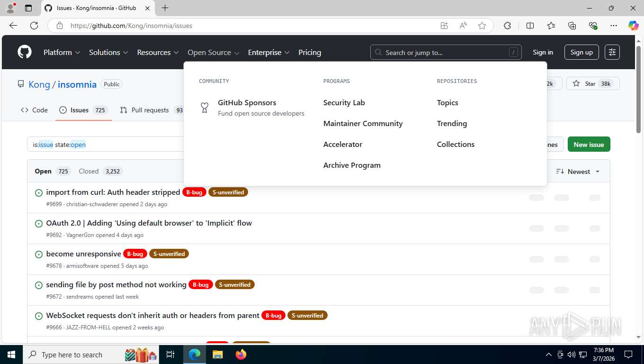The height and width of the screenshot is (364, 644).
Task: Open Trending repositories link
Action: pyautogui.click(x=452, y=123)
